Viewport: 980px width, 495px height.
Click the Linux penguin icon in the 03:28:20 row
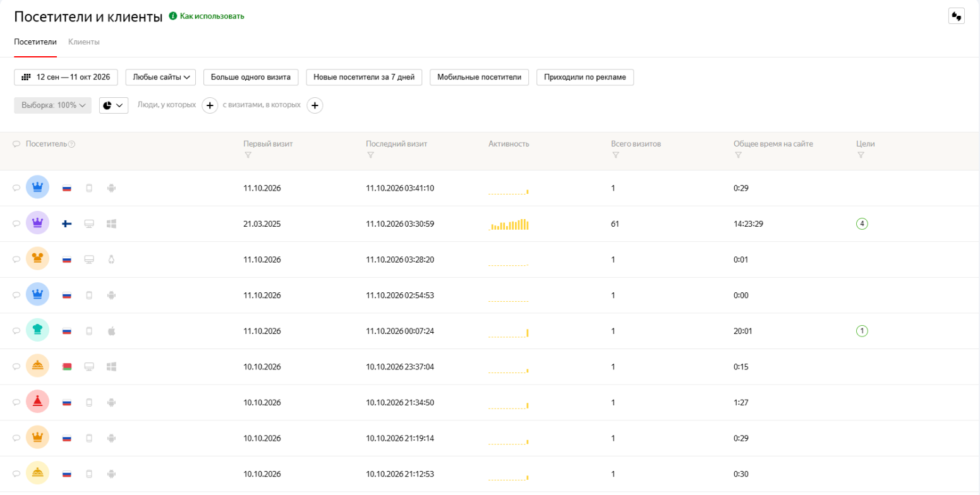(112, 259)
